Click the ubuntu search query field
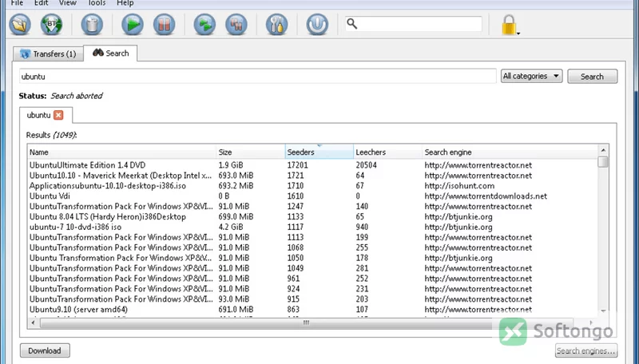This screenshot has width=639, height=364. coord(257,76)
